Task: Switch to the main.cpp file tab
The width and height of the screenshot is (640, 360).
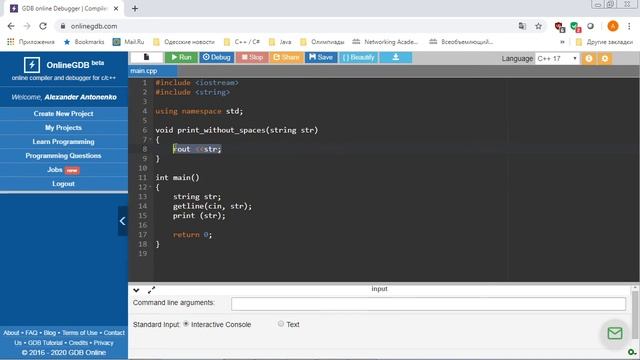Action: [x=144, y=71]
